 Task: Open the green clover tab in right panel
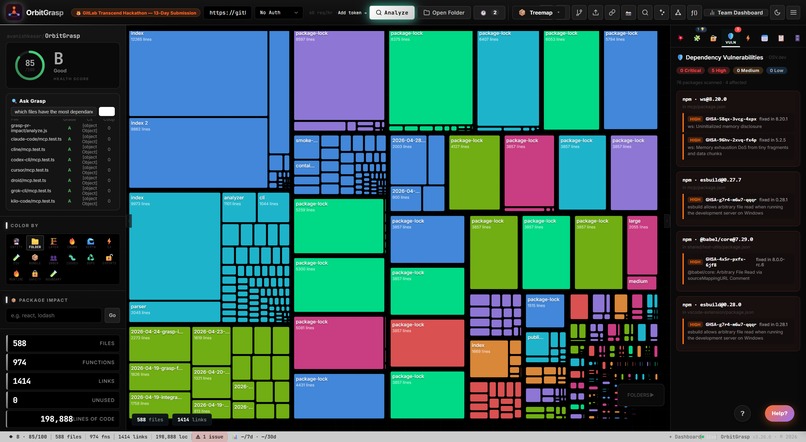pos(697,38)
